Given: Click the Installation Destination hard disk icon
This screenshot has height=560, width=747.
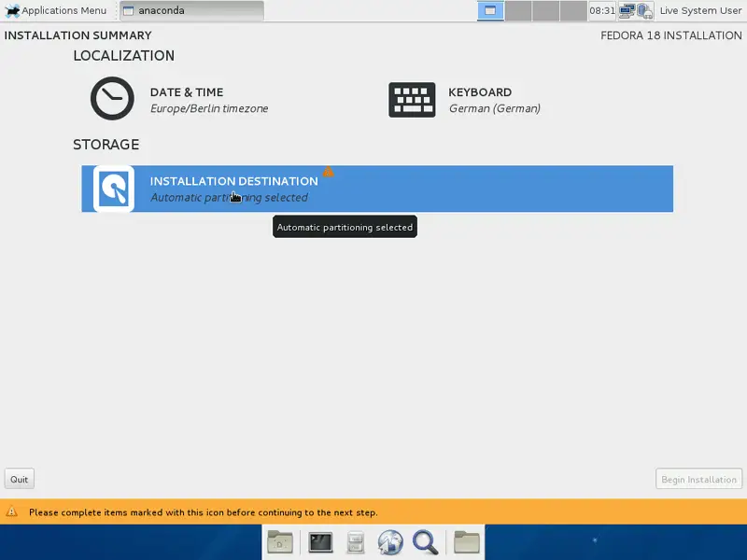Looking at the screenshot, I should tap(113, 189).
